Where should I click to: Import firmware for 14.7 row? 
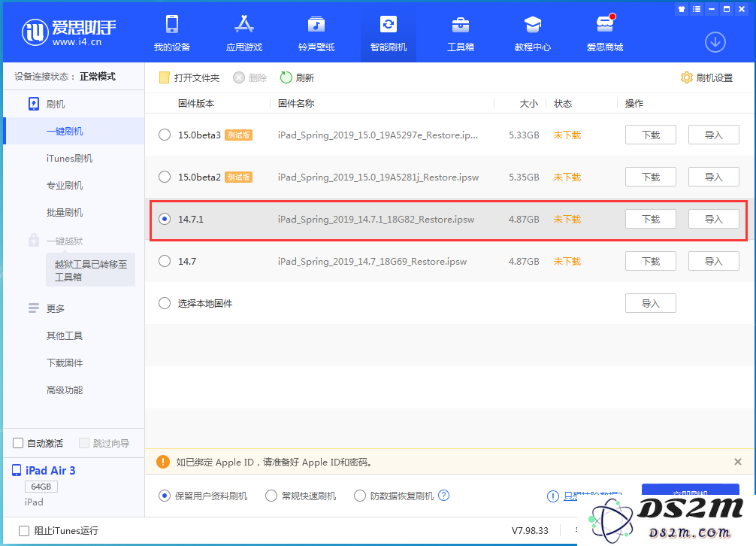click(x=714, y=261)
